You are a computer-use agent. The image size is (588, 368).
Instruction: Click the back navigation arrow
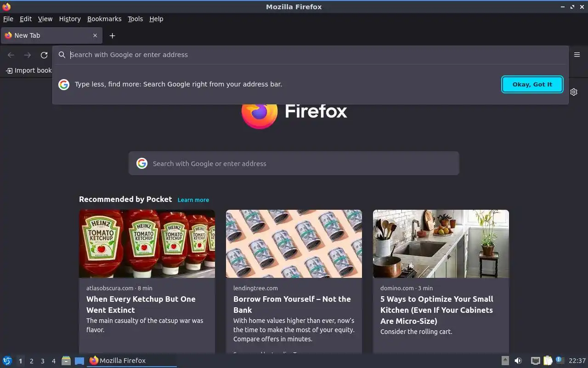point(11,55)
